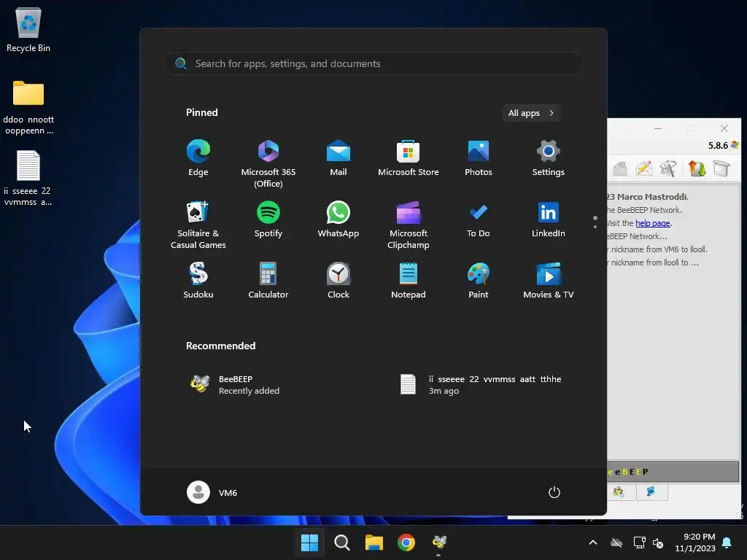Viewport: 747px width, 560px height.
Task: Open Movies & TV
Action: click(549, 281)
